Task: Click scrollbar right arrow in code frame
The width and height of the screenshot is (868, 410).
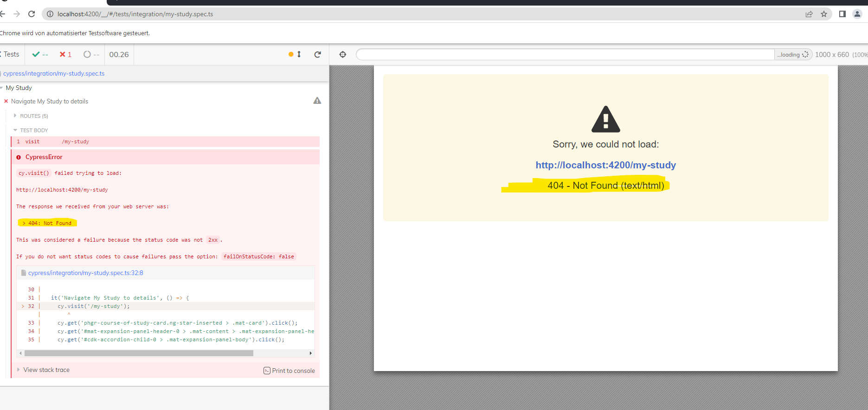Action: [x=310, y=353]
